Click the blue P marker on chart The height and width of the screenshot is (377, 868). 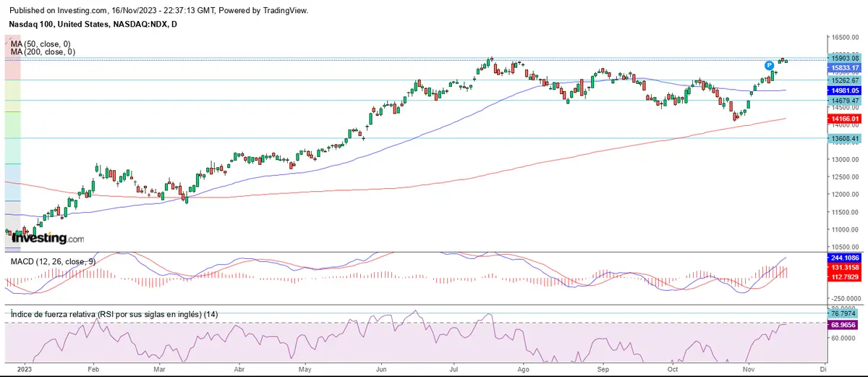pos(770,66)
